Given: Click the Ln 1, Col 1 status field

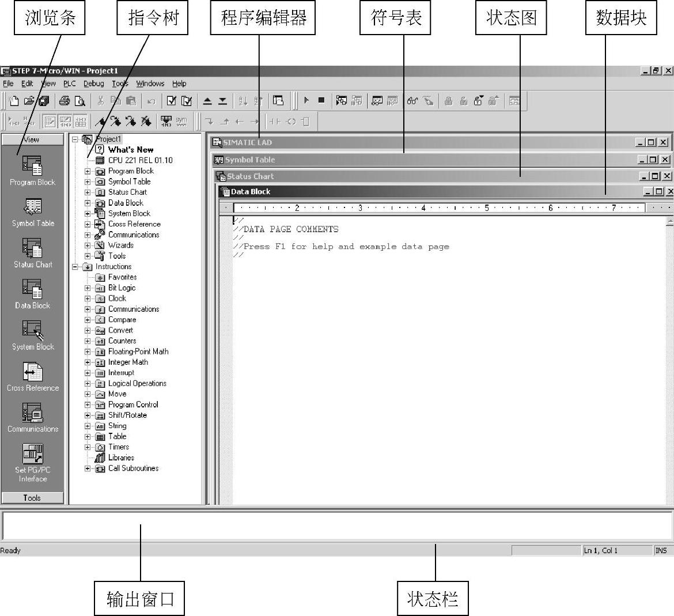Looking at the screenshot, I should click(618, 550).
